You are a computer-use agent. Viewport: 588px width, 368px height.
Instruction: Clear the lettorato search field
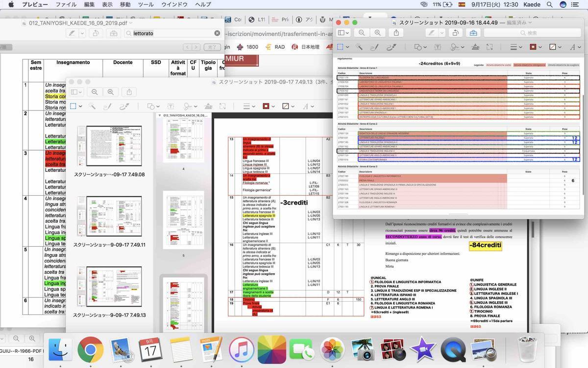(217, 33)
